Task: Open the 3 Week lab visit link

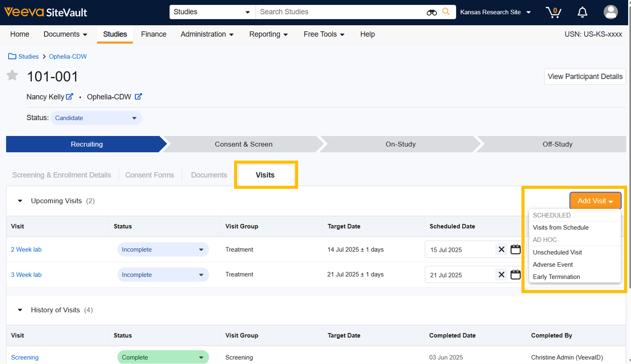Action: 26,274
